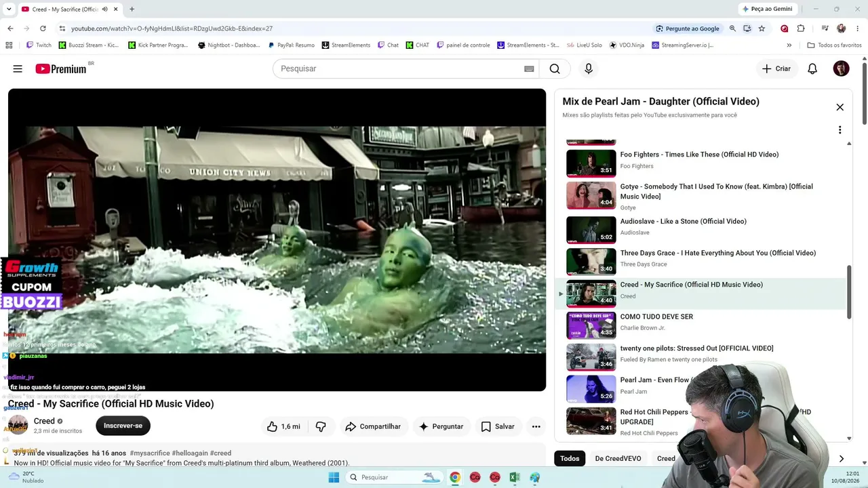Screen dimensions: 868x488
Task: Play COMO TUDO DEVE SER thumbnail
Action: (x=591, y=325)
